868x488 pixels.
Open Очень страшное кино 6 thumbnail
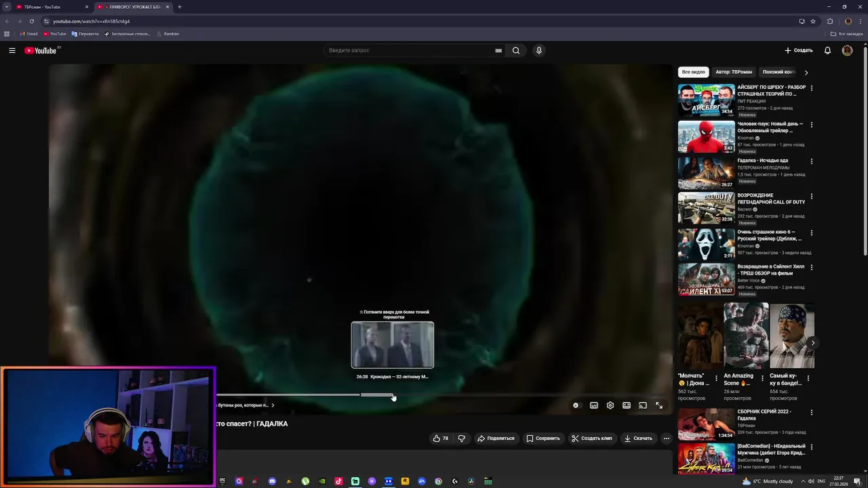click(x=706, y=244)
